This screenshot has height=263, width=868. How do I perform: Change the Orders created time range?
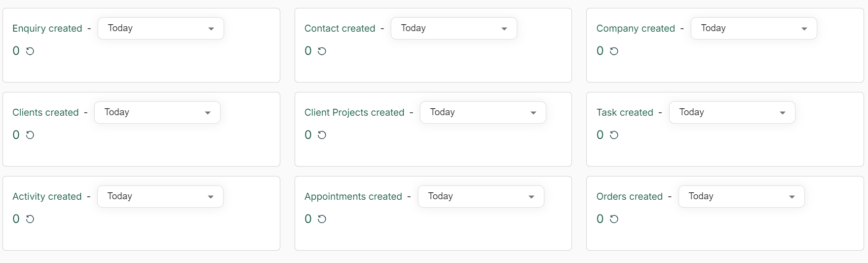pos(741,197)
